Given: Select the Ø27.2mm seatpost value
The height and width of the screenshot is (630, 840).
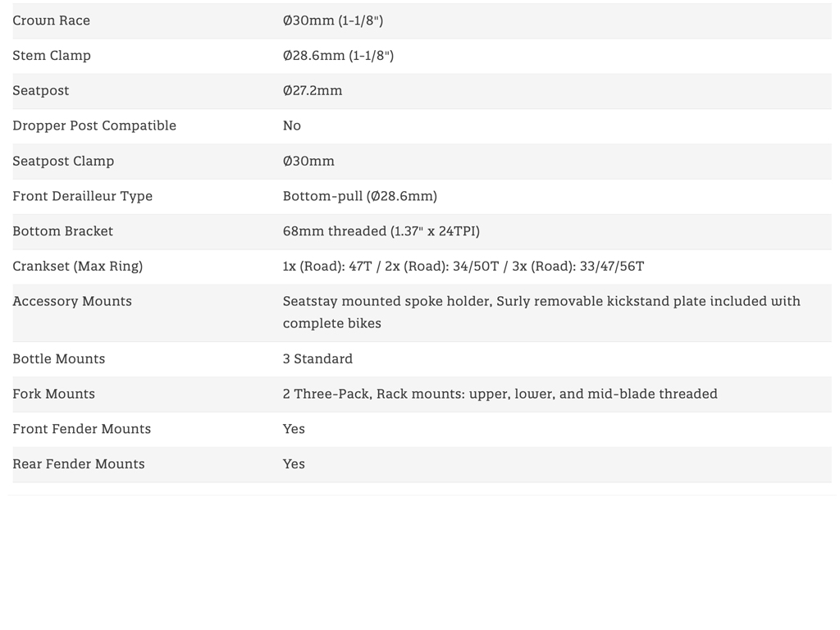Looking at the screenshot, I should (313, 91).
